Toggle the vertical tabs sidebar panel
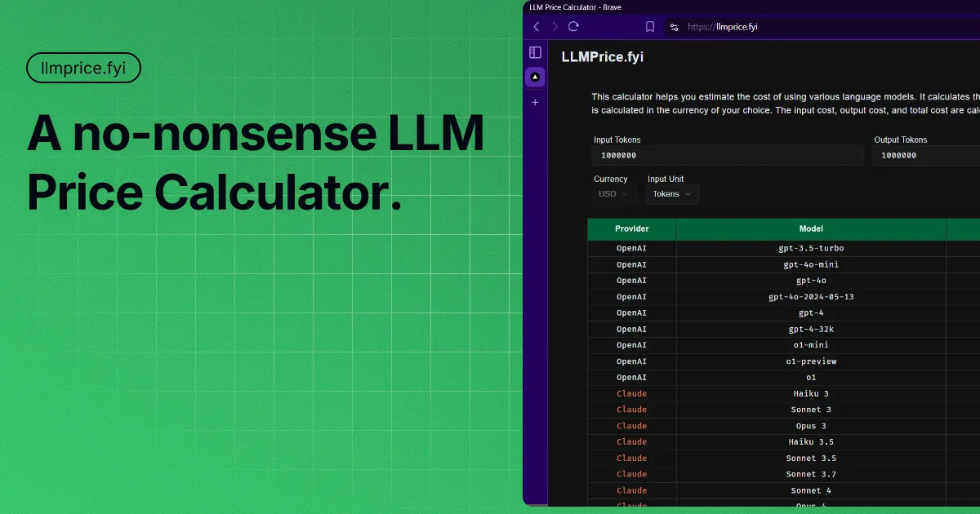 535,51
